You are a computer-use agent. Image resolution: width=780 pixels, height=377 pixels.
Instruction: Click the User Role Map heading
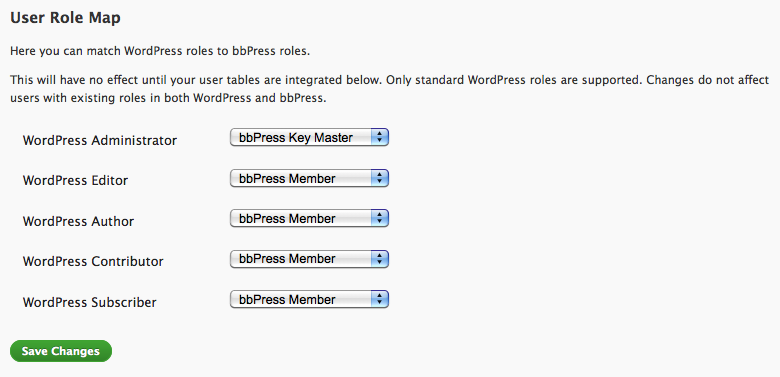[65, 18]
